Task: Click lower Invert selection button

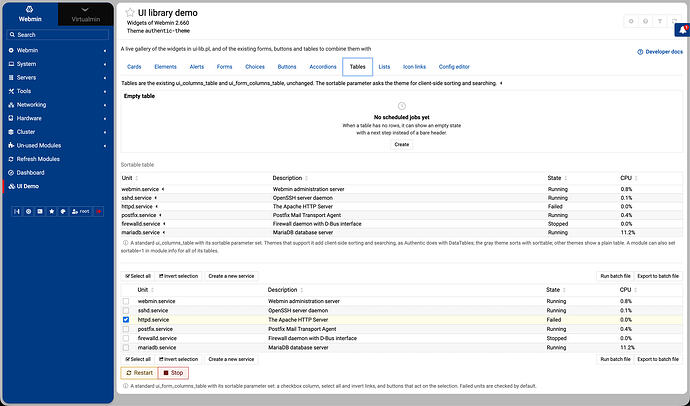Action: coord(179,359)
